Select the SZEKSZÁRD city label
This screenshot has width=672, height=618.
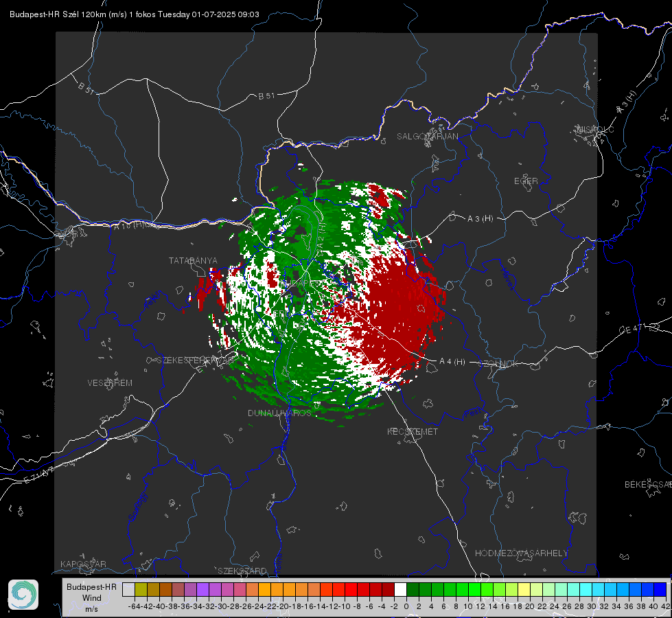click(242, 571)
